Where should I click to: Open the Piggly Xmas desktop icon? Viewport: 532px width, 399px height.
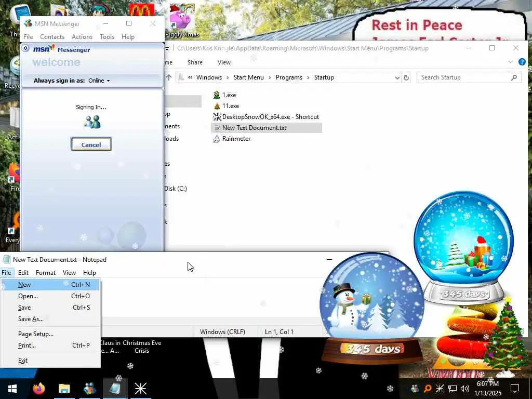point(182,21)
